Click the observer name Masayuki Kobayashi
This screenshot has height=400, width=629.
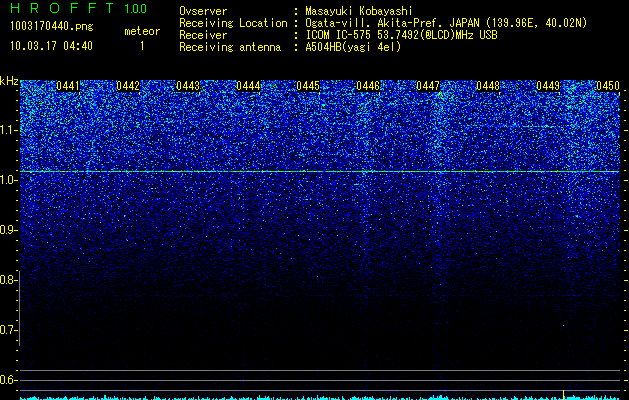[359, 11]
